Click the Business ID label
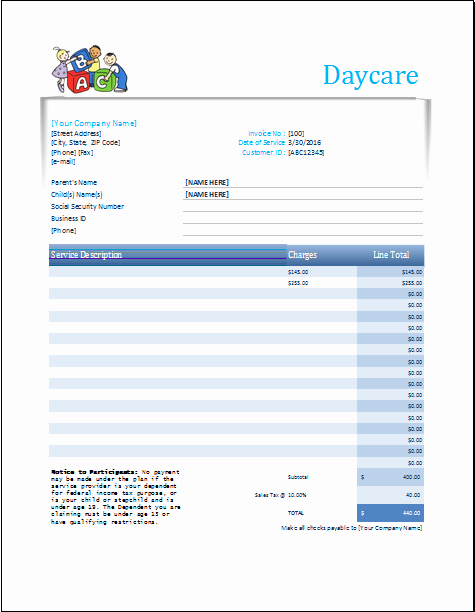This screenshot has width=475, height=612. [x=68, y=219]
